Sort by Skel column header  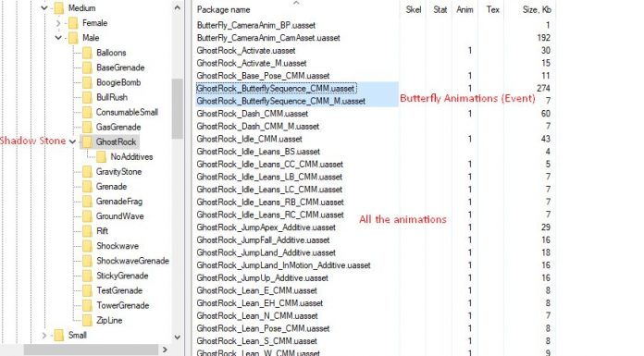[x=413, y=9]
